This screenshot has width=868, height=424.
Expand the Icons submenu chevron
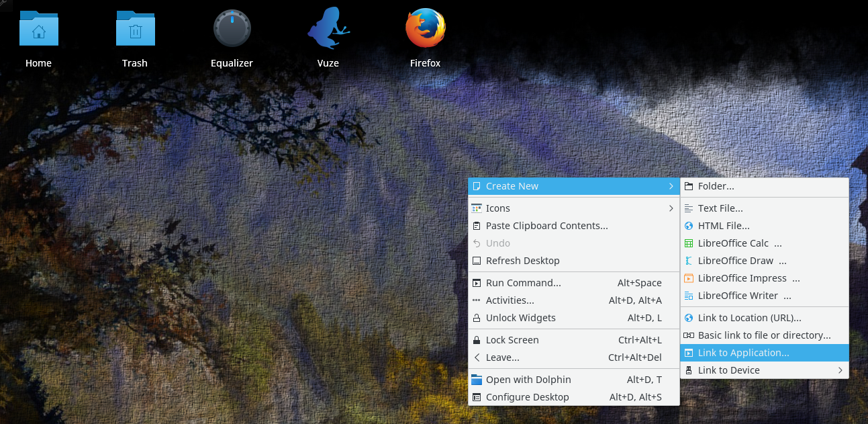click(671, 208)
